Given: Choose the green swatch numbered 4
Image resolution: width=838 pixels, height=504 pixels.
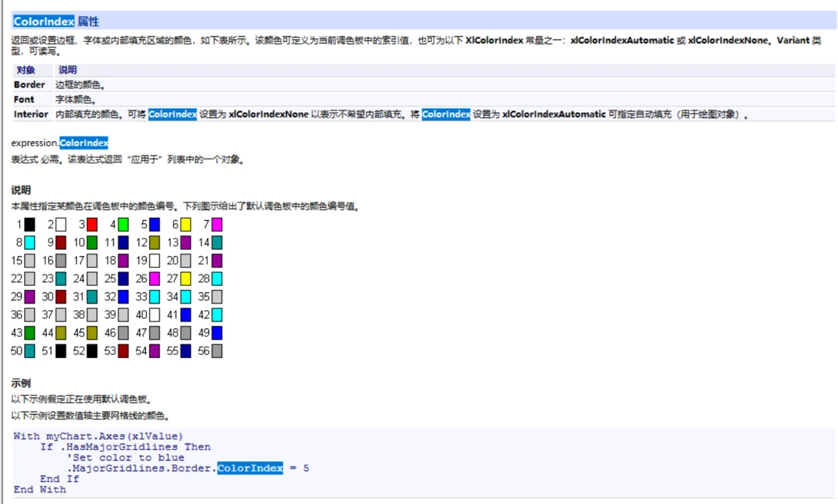Looking at the screenshot, I should [123, 224].
